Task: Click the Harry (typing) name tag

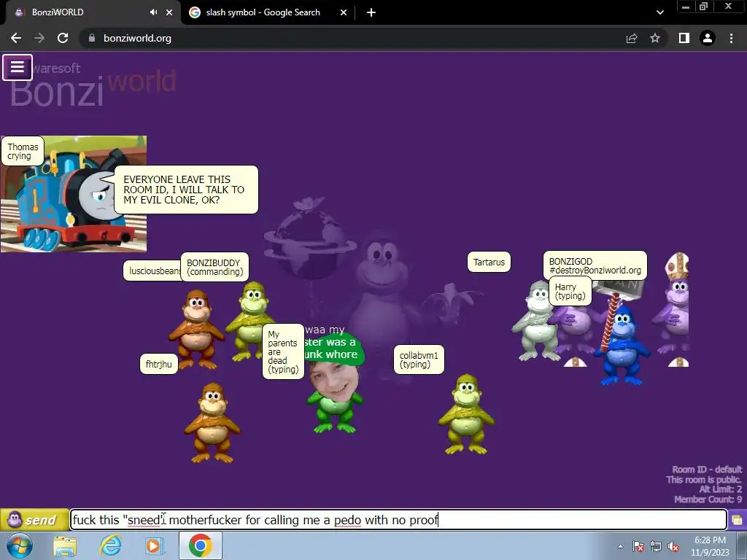Action: tap(570, 291)
